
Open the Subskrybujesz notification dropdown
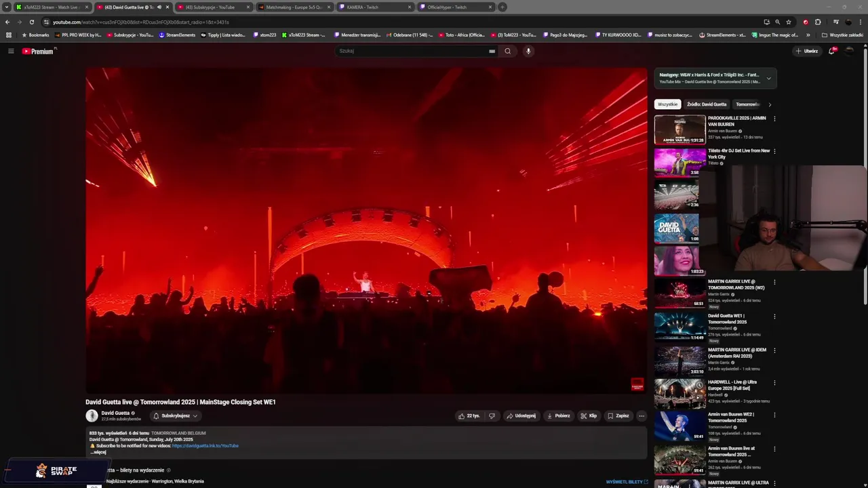coord(175,415)
